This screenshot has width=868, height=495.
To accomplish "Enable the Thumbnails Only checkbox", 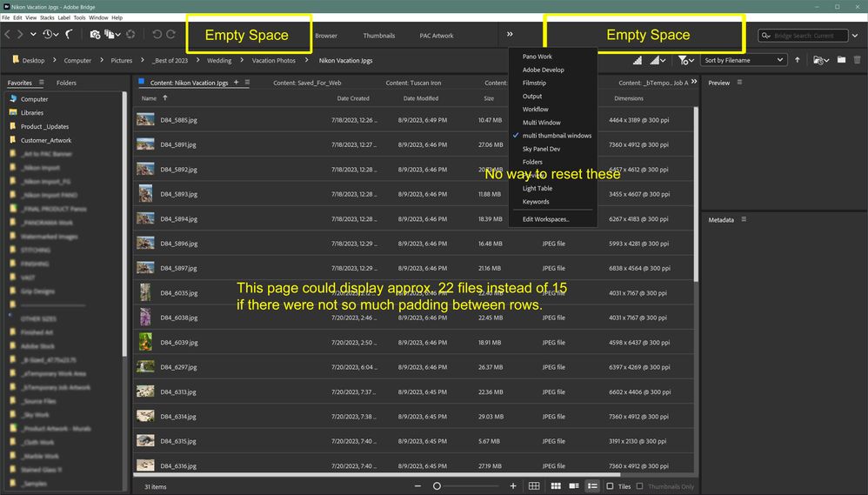I will click(x=640, y=486).
